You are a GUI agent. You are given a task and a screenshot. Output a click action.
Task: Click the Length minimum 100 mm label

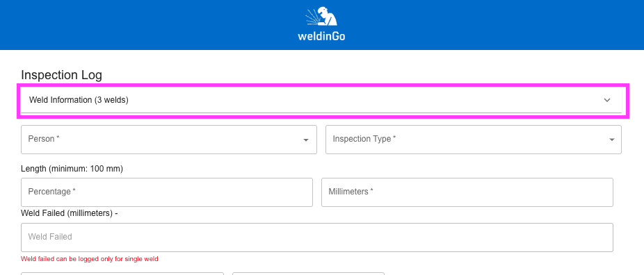pyautogui.click(x=72, y=169)
